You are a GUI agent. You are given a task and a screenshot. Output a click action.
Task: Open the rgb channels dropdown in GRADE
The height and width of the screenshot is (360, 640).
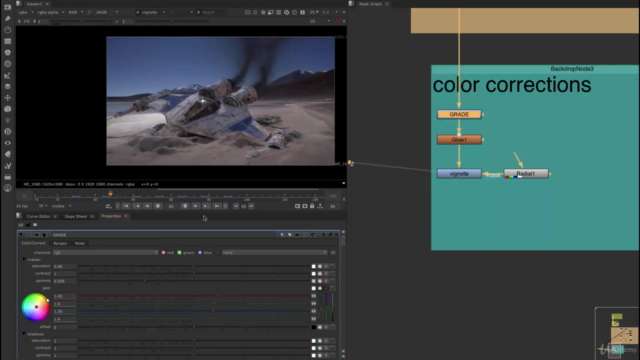coord(105,253)
